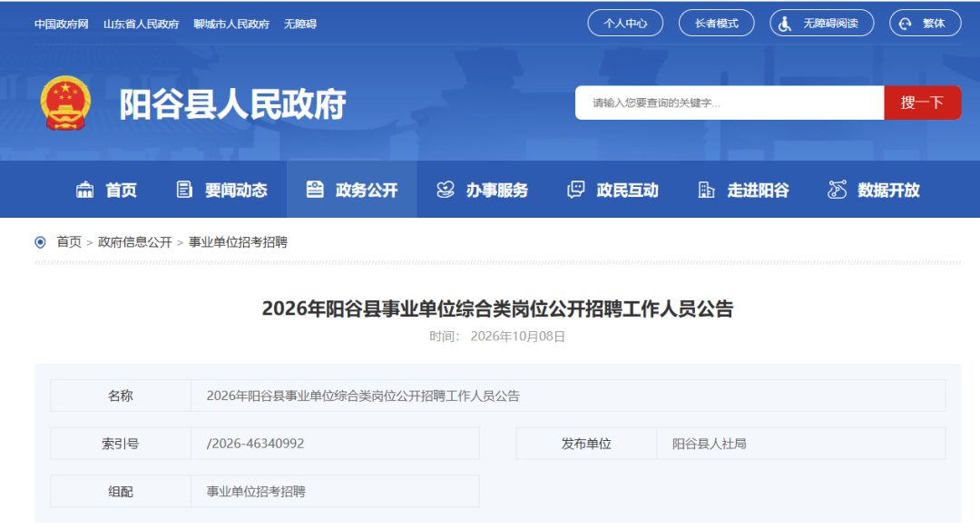Click the red 搜一下 search button
980x529 pixels.
click(923, 103)
